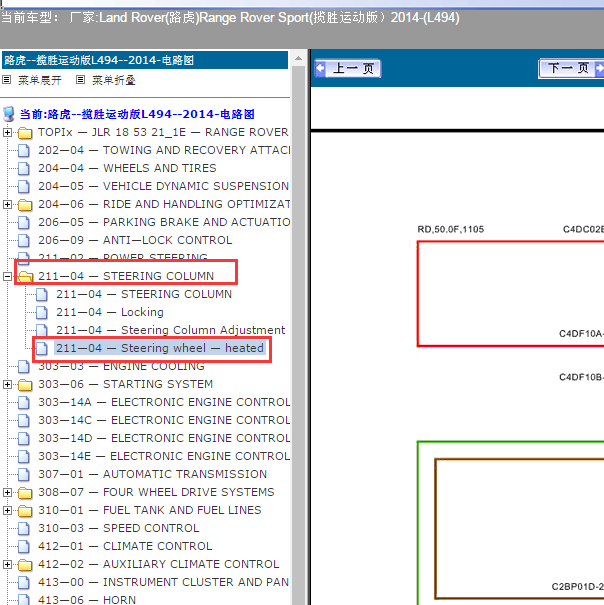Open 303-03 Engine Cooling diagram
Image resolution: width=604 pixels, height=605 pixels.
121,366
